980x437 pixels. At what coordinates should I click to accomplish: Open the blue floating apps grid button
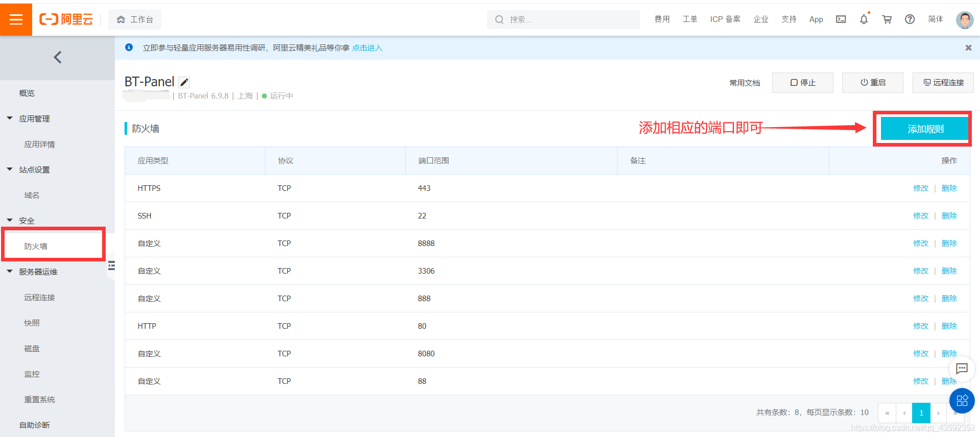tap(962, 400)
